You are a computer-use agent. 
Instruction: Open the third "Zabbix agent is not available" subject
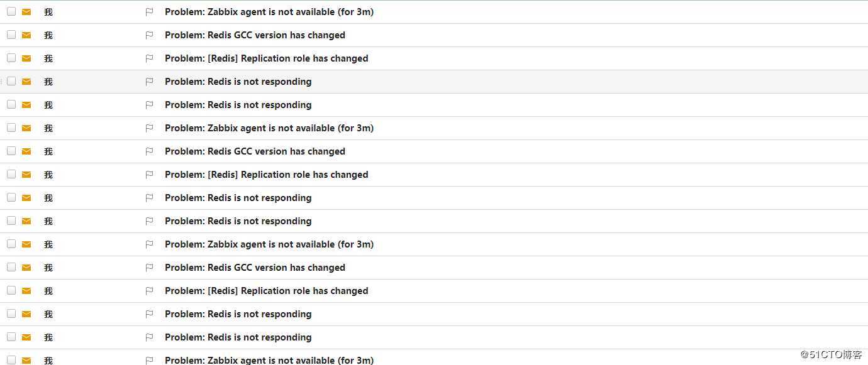click(269, 244)
